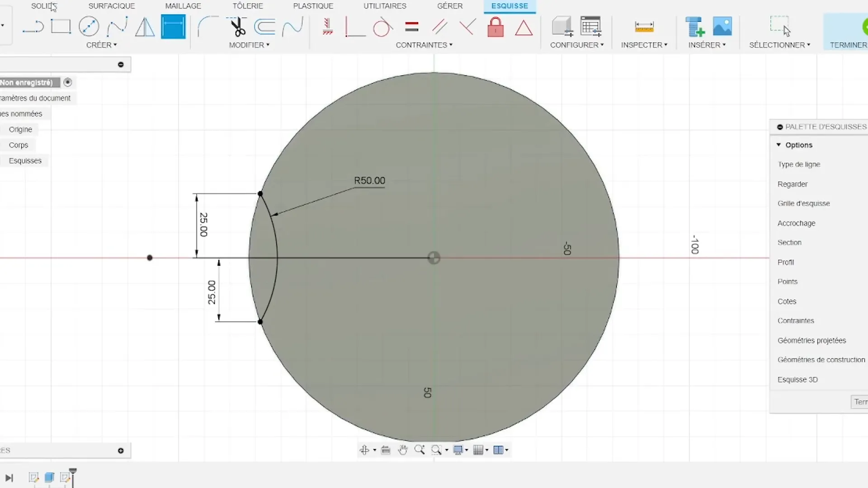Apply the Parallel constraint
This screenshot has height=488, width=868.
coord(439,27)
